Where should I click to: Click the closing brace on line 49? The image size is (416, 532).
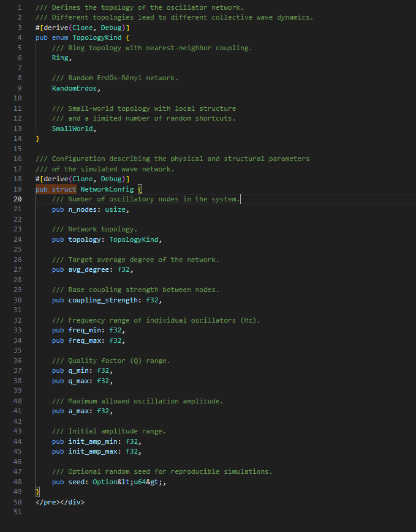pyautogui.click(x=37, y=492)
